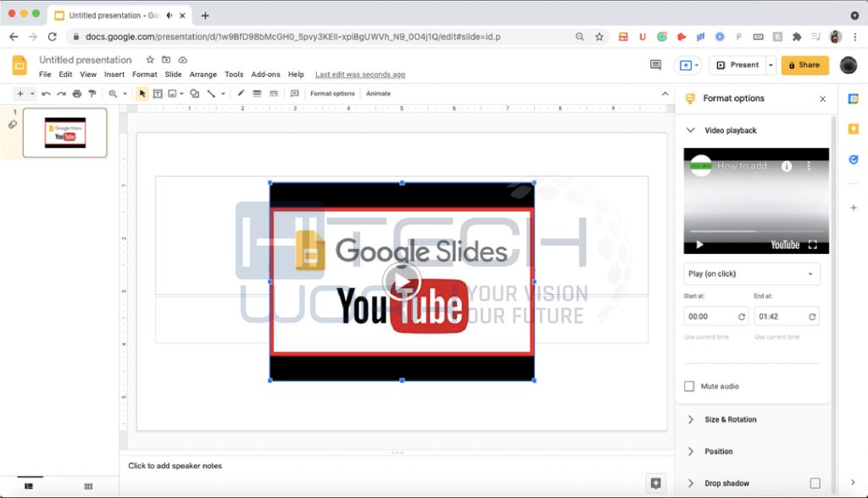The width and height of the screenshot is (868, 498).
Task: Select slide 1 thumbnail in filmstrip
Action: (x=64, y=133)
